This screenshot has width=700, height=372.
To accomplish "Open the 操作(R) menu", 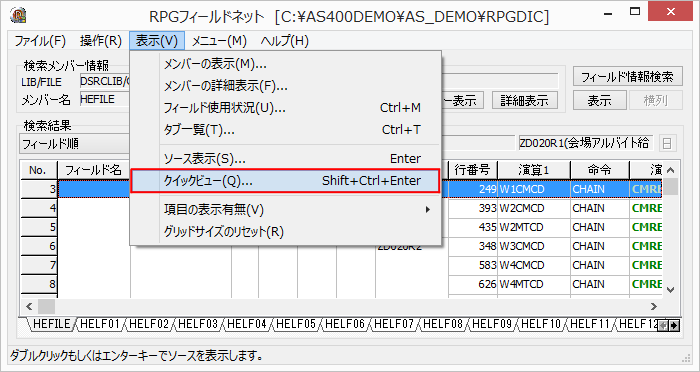I will (101, 41).
